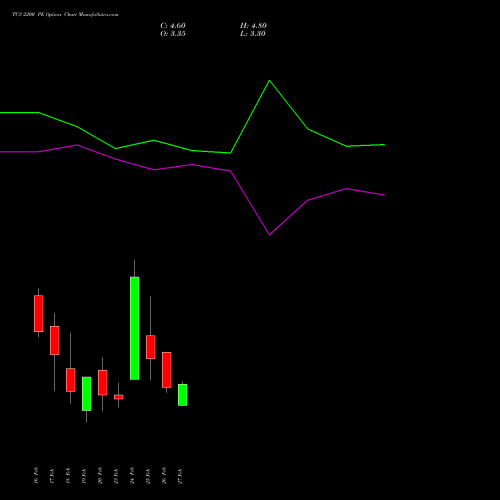The image size is (500, 500).
Task: Select the tall green candle for 24 Feb
Action: 135,328
